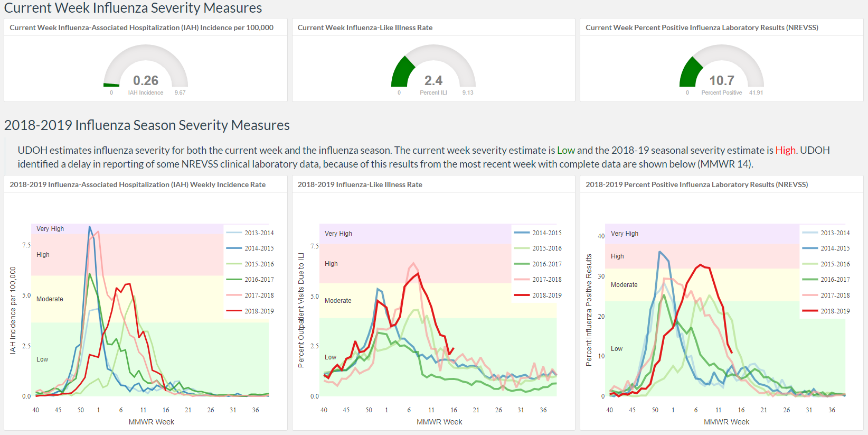The width and height of the screenshot is (868, 435).
Task: Click the gauge maximum value 41.91
Action: tap(756, 92)
